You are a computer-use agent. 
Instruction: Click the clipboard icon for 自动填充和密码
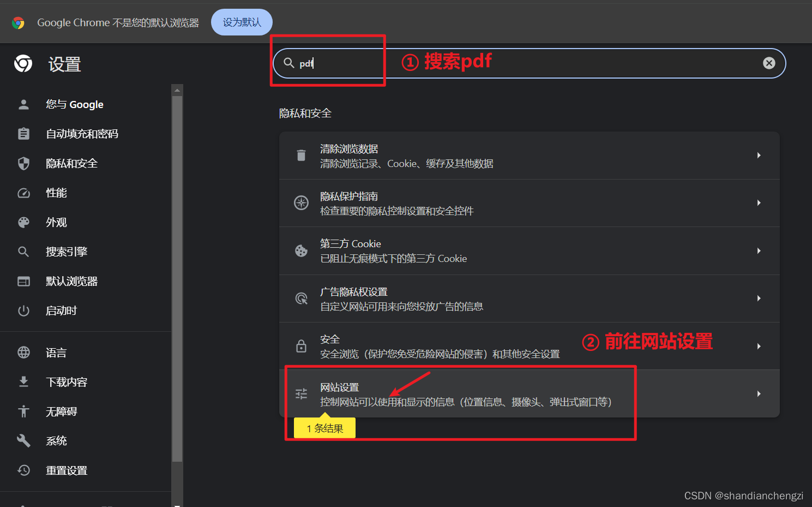23,134
